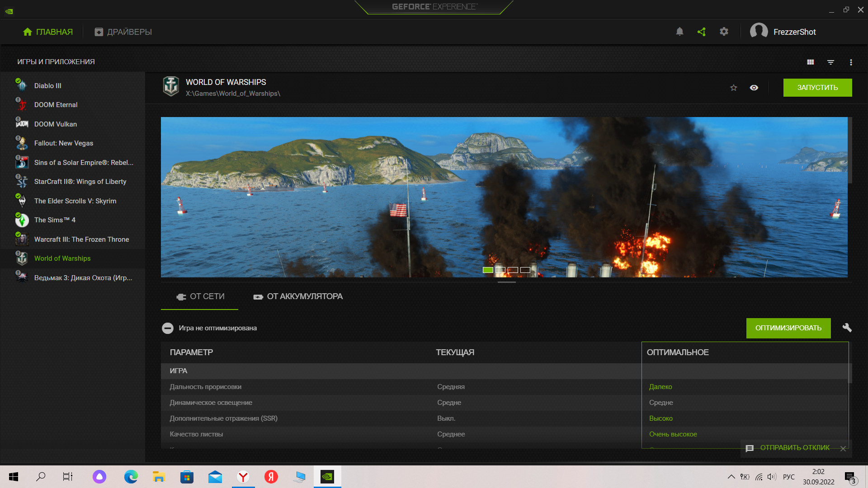This screenshot has height=488, width=868.
Task: Click the World of Warships header logo
Action: (x=171, y=86)
